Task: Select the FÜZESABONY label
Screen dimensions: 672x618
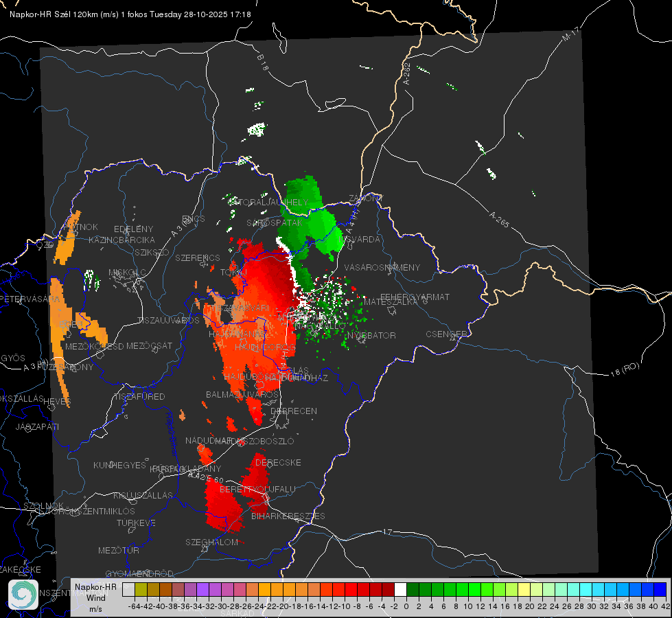Action: click(65, 367)
